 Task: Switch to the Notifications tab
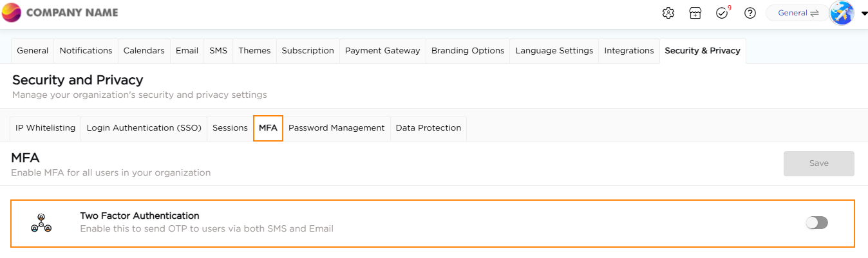click(x=86, y=51)
